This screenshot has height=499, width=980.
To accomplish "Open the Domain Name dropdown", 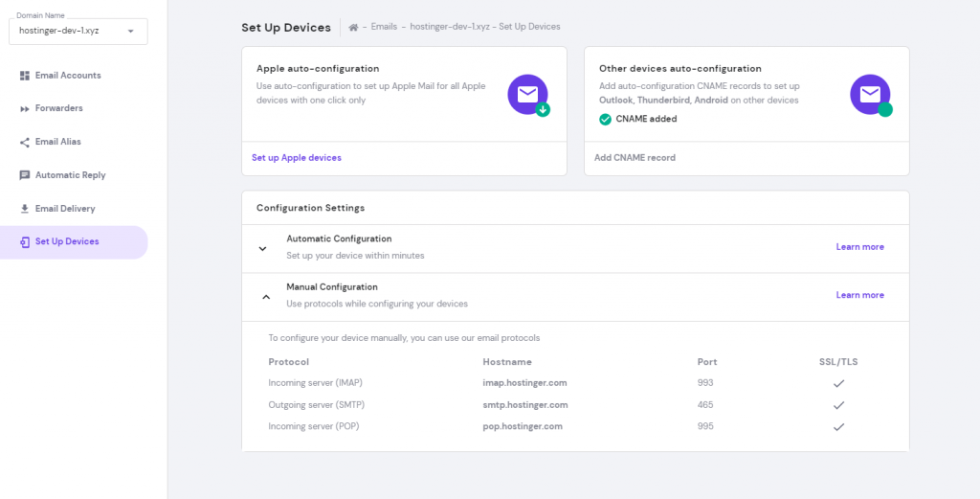I will 78,31.
